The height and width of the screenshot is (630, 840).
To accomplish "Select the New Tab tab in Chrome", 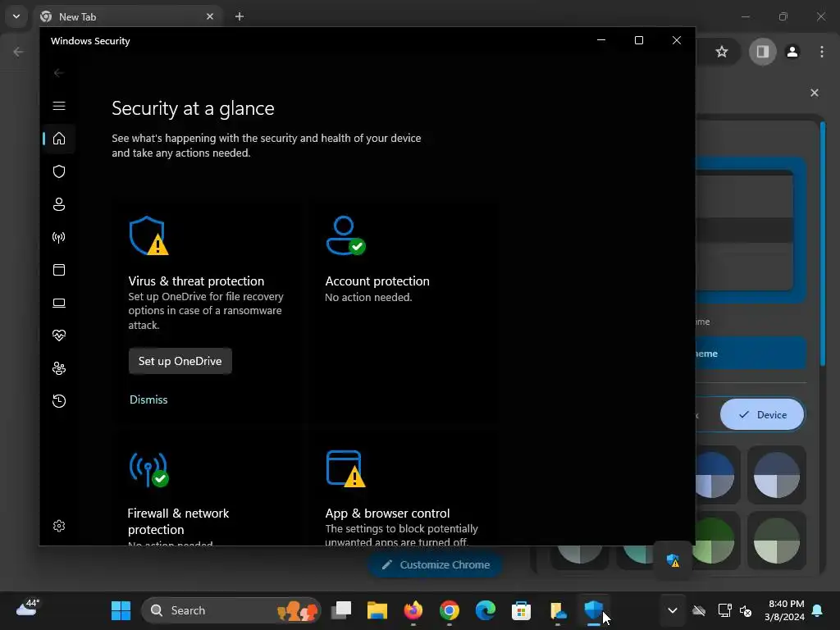I will 127,16.
